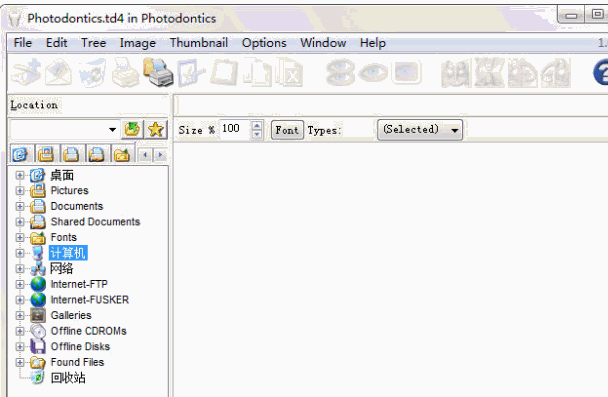The image size is (608, 397).
Task: Select the Shared Documents label in tree
Action: pos(95,222)
